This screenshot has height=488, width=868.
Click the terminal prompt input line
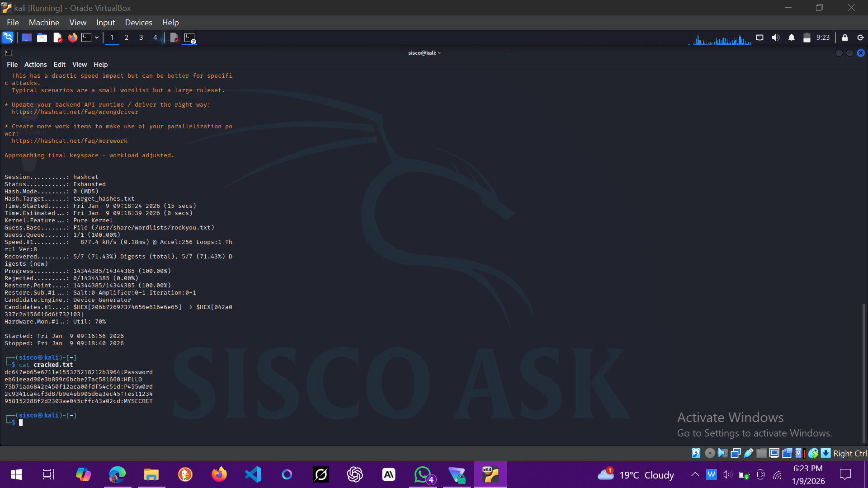[x=21, y=423]
